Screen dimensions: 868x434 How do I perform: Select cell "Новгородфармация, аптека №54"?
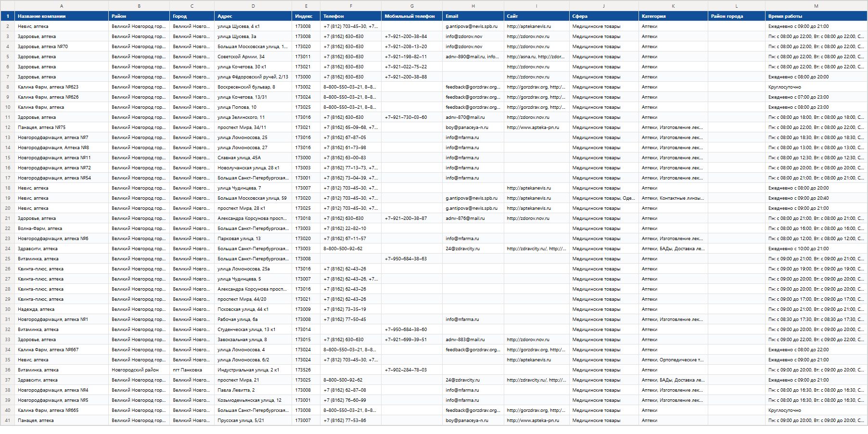(x=62, y=178)
